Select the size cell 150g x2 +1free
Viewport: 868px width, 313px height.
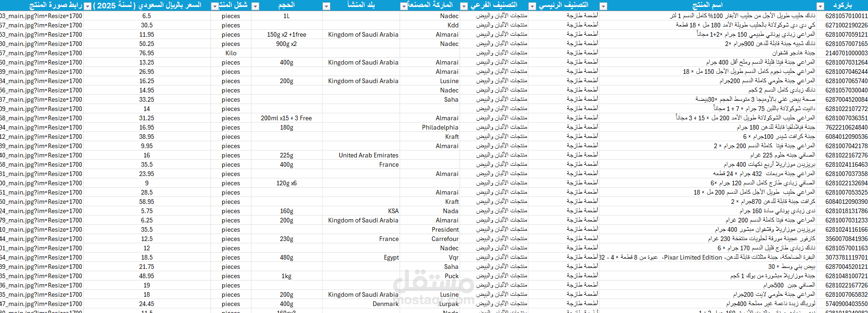287,34
